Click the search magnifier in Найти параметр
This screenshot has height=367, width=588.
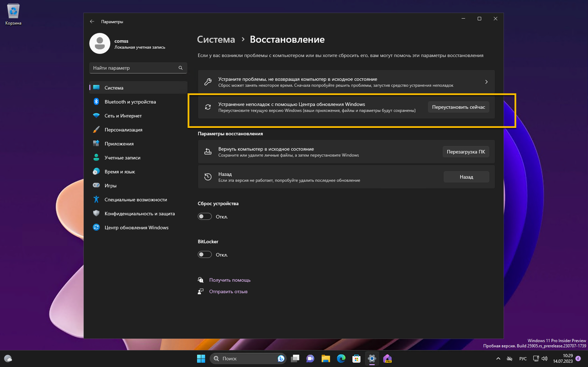(x=181, y=68)
